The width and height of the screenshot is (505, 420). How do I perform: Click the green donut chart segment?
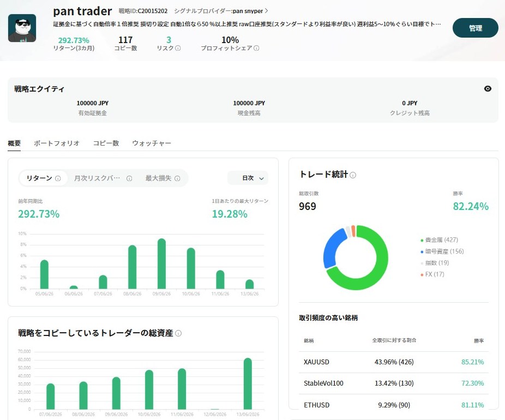(378, 274)
